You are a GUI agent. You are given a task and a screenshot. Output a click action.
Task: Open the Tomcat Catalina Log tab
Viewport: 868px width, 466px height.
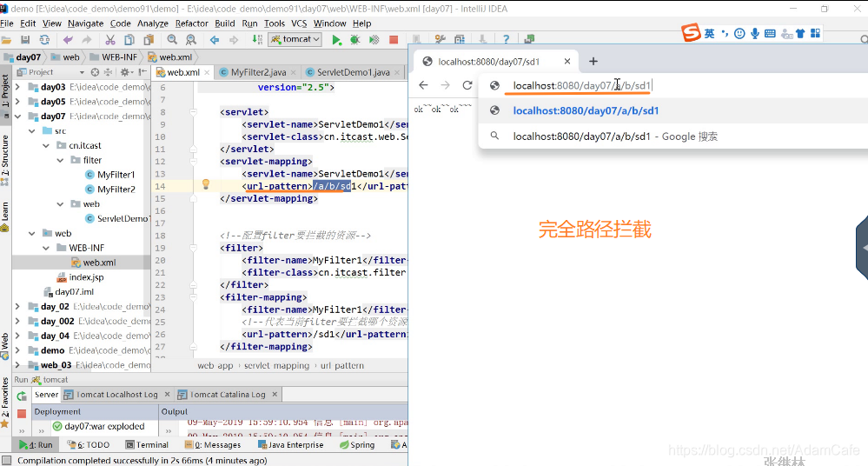coord(228,395)
